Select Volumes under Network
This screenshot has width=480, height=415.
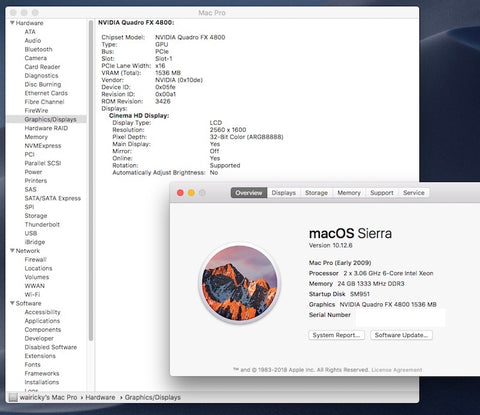(37, 277)
